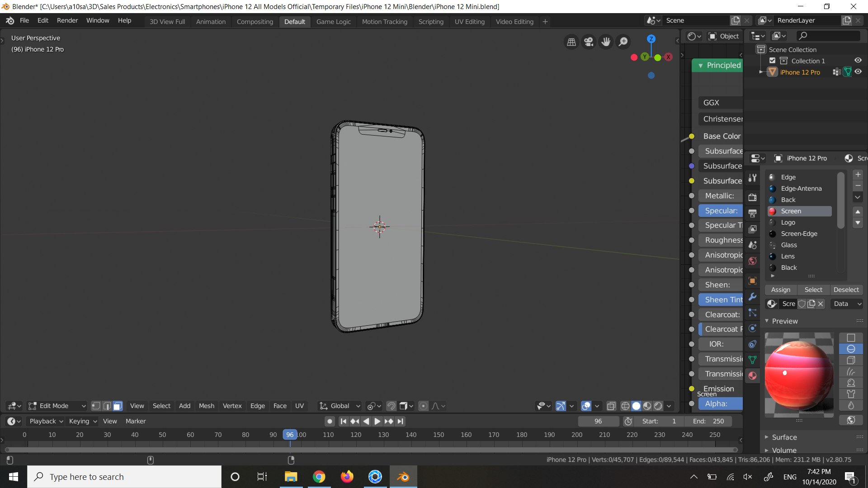
Task: Open the Physics properties tab
Action: (x=752, y=328)
